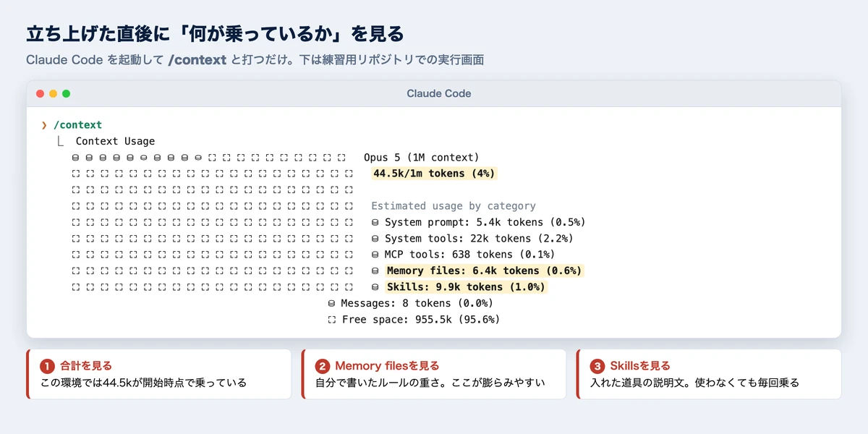Click the "/context" command text at the prompt
Image resolution: width=868 pixels, height=434 pixels.
[x=78, y=125]
